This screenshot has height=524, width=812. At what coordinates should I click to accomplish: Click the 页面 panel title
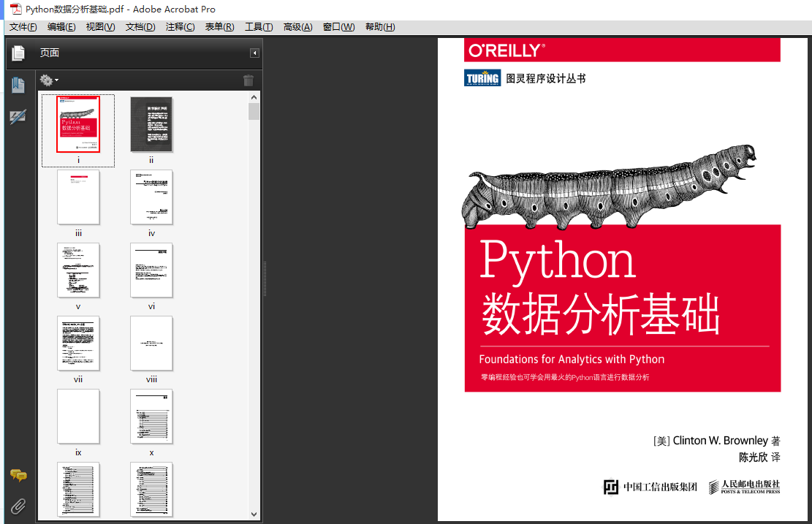pyautogui.click(x=50, y=53)
